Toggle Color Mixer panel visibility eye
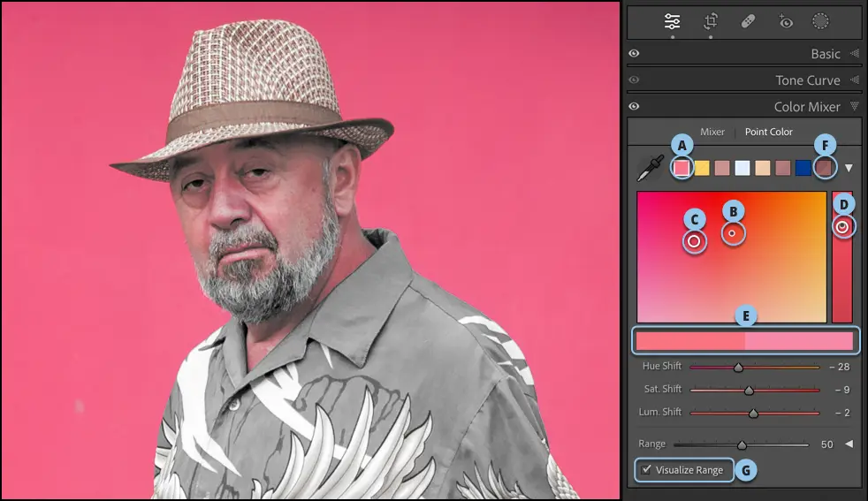Screen dimensions: 868x501 (635, 106)
